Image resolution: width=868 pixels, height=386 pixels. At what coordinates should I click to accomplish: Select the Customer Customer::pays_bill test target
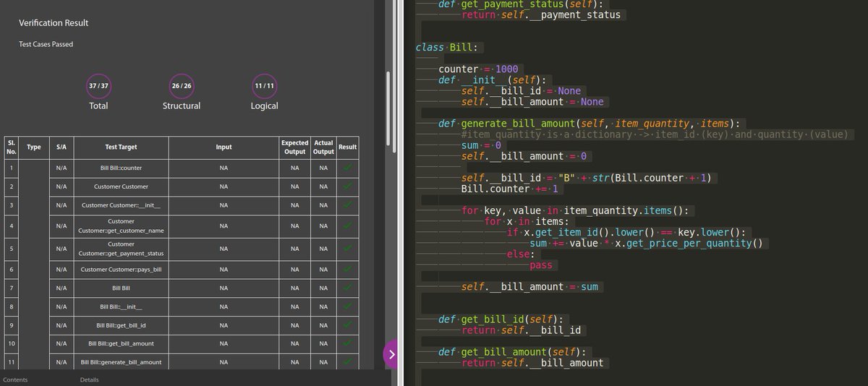[121, 270]
